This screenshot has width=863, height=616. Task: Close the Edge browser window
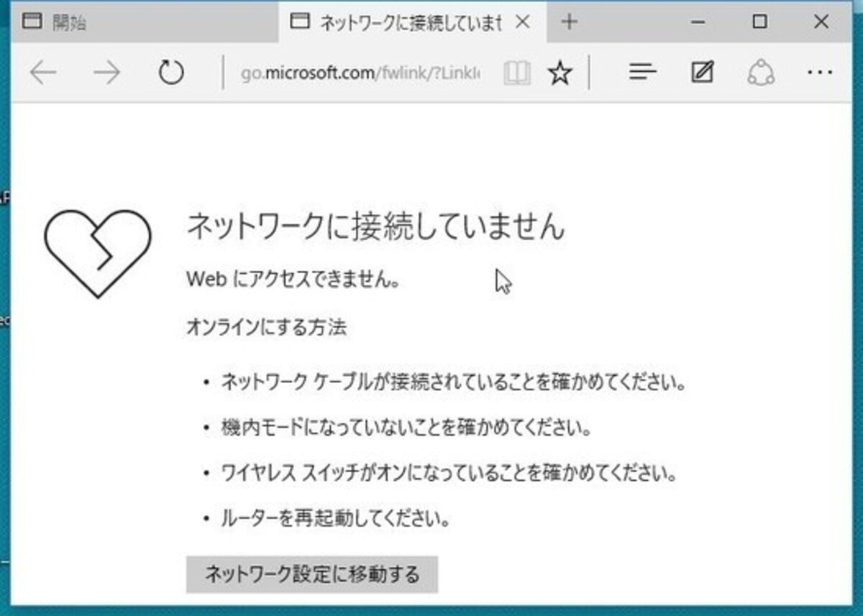pyautogui.click(x=821, y=22)
